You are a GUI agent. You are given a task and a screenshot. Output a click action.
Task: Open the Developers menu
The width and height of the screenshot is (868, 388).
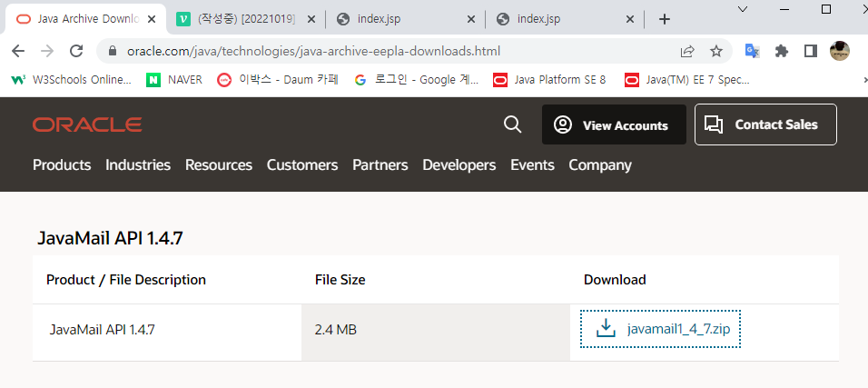click(x=459, y=165)
